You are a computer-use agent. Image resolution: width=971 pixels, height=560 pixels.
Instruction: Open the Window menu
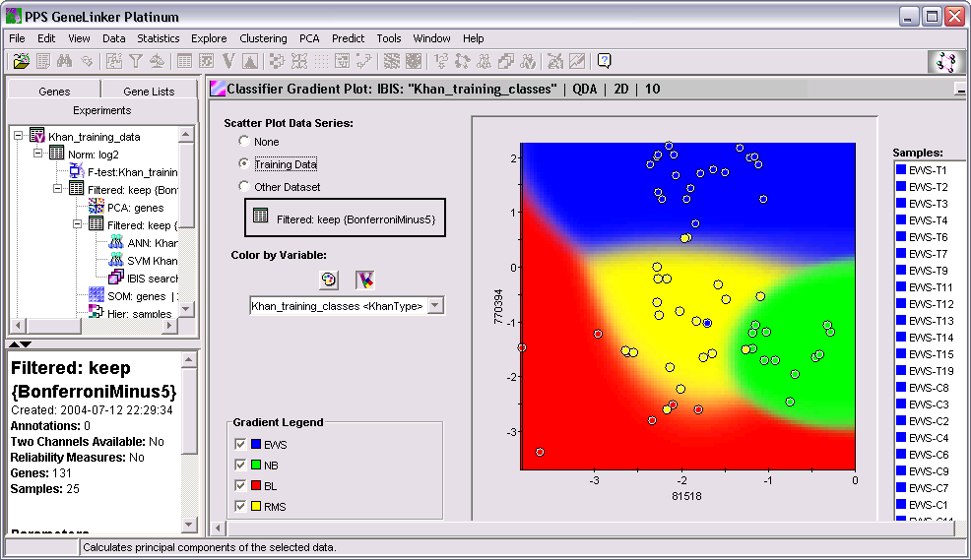(431, 38)
